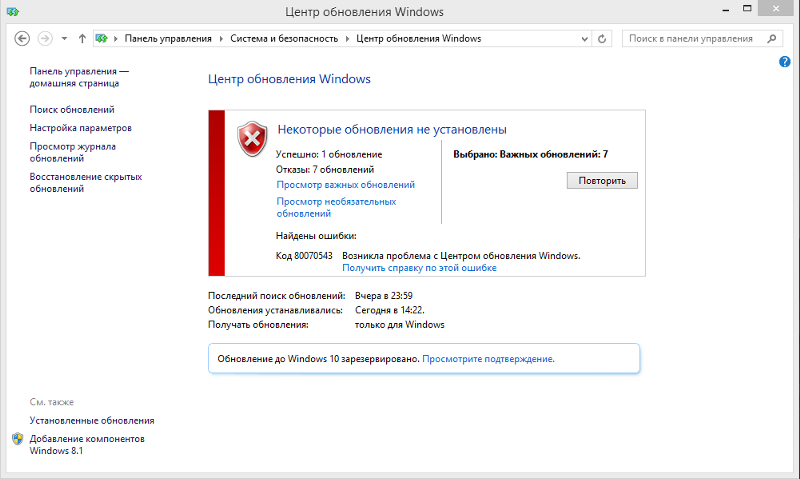Click the red error shield icon
This screenshot has width=800, height=479.
(252, 139)
